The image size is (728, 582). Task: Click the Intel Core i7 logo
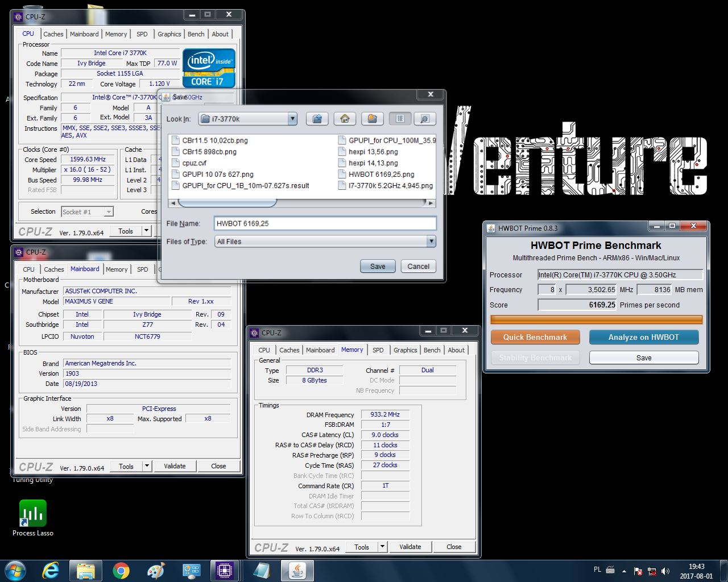pos(209,69)
